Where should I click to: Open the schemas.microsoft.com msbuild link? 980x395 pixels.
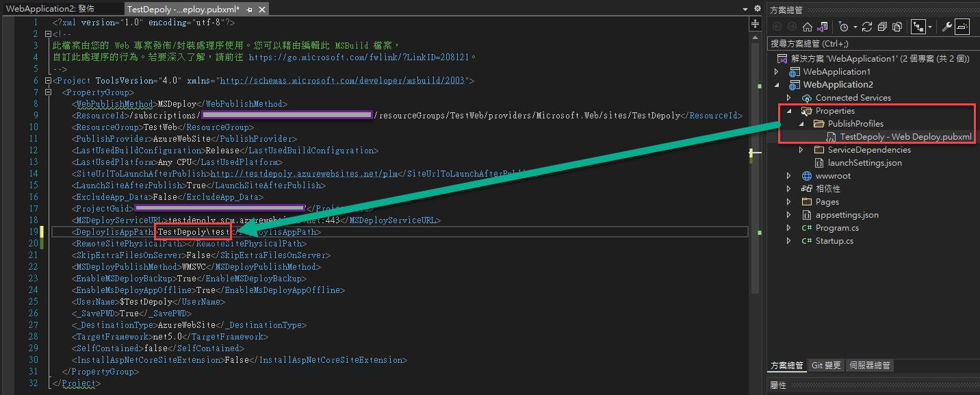click(x=342, y=81)
